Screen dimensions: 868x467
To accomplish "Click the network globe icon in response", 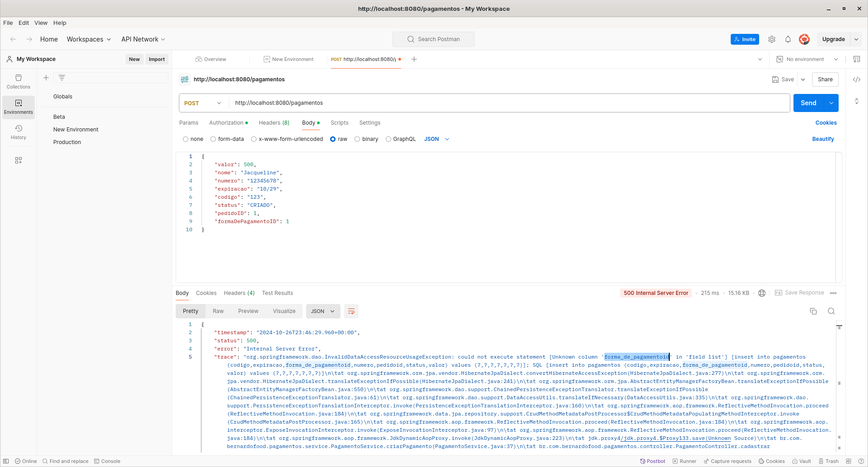I will click(762, 293).
